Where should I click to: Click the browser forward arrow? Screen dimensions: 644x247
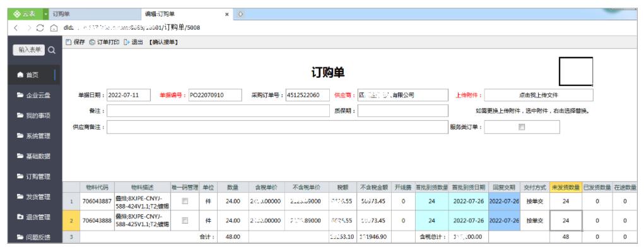point(29,28)
